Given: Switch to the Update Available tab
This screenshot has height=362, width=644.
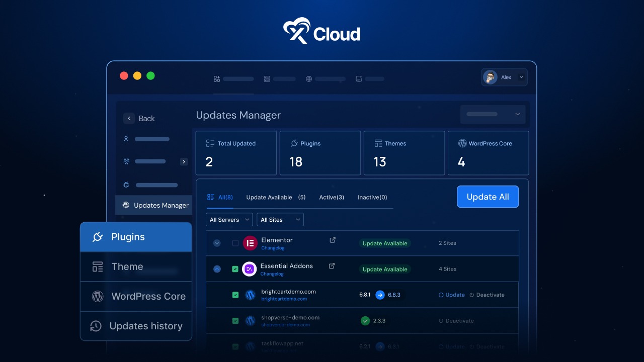Looking at the screenshot, I should [269, 197].
